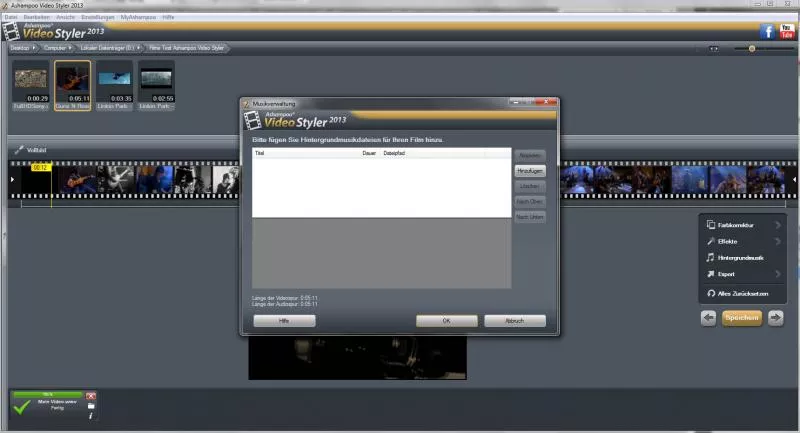Select the 0:00:29 video thumbnail
The height and width of the screenshot is (433, 800).
[31, 85]
